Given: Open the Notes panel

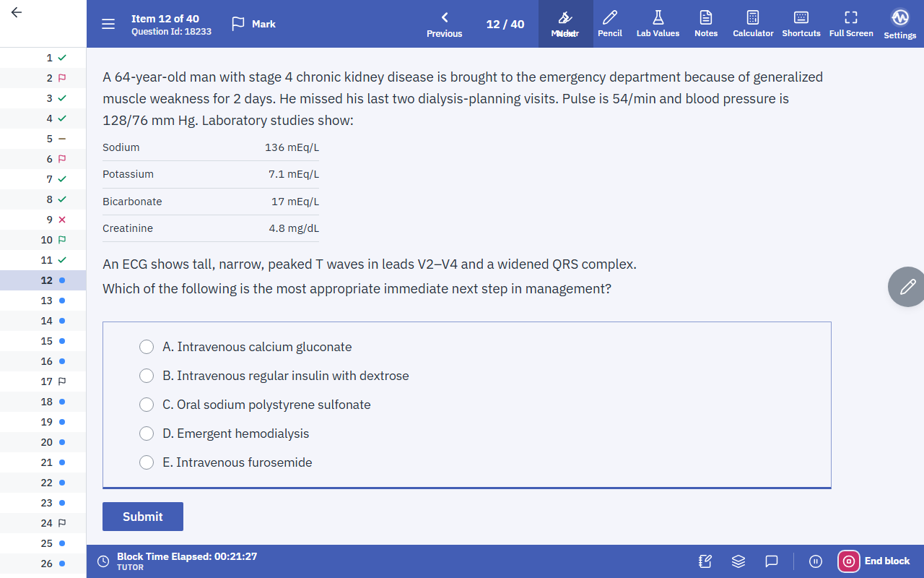Looking at the screenshot, I should (x=706, y=24).
